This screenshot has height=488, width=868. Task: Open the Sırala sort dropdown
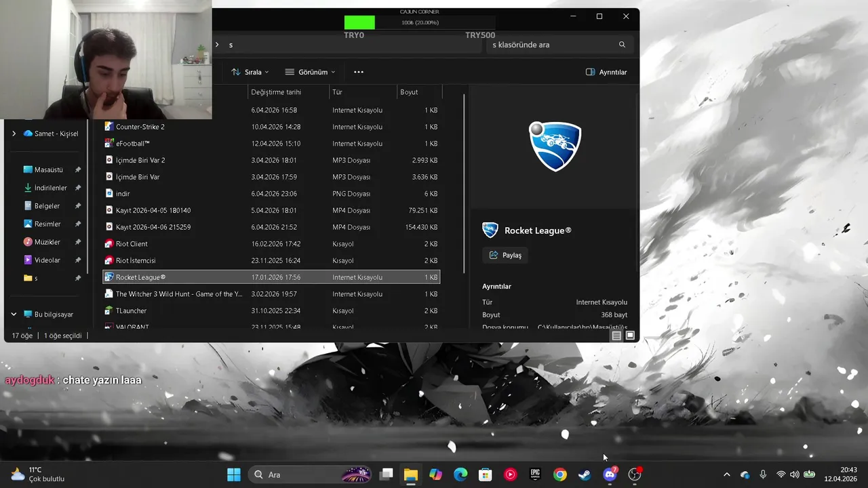[x=250, y=72]
